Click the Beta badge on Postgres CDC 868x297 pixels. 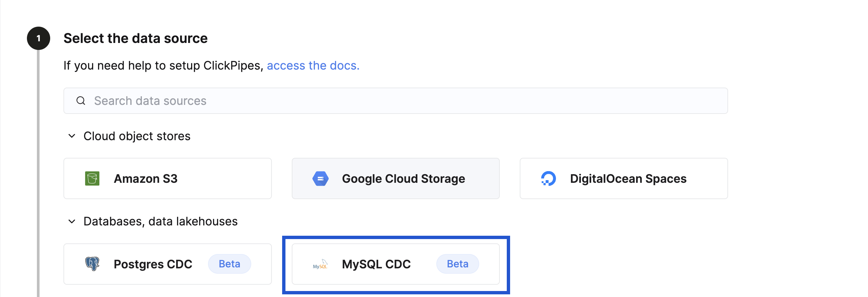pyautogui.click(x=230, y=264)
